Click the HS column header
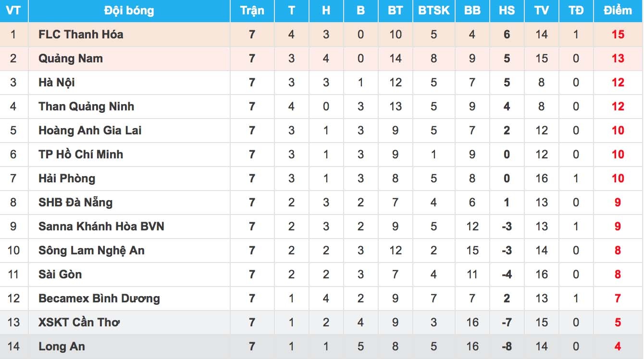The width and height of the screenshot is (644, 359). pos(507,11)
